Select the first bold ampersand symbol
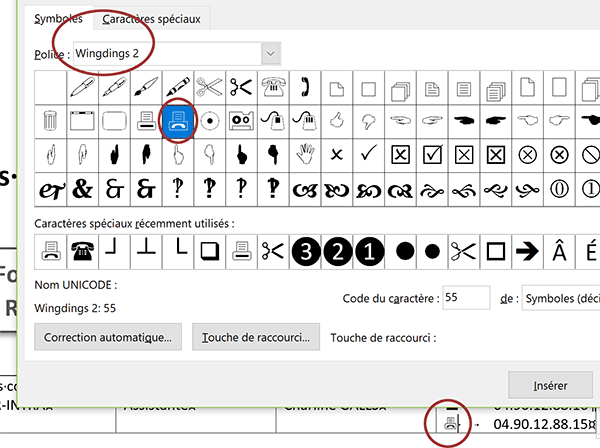600x448 pixels. pyautogui.click(x=82, y=189)
